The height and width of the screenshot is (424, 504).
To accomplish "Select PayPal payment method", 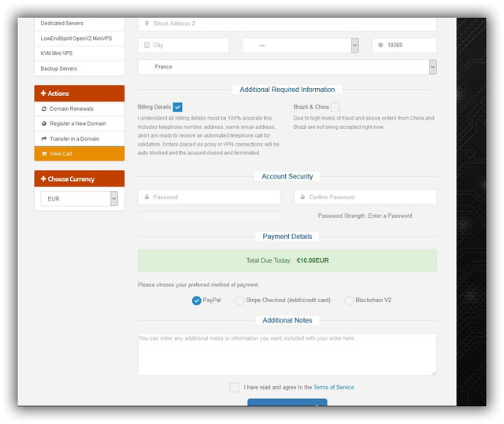I will [x=196, y=300].
